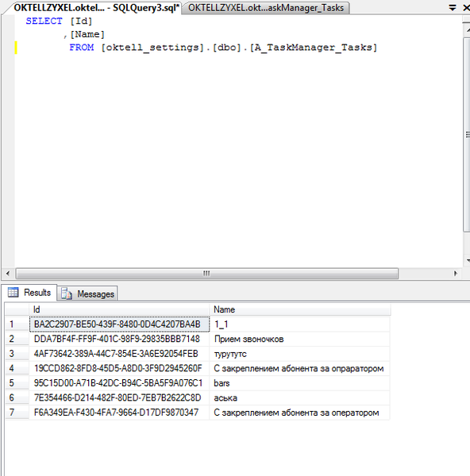Viewport: 470px width, 476px height.
Task: Click the SELECT keyword in the query
Action: pyautogui.click(x=44, y=21)
